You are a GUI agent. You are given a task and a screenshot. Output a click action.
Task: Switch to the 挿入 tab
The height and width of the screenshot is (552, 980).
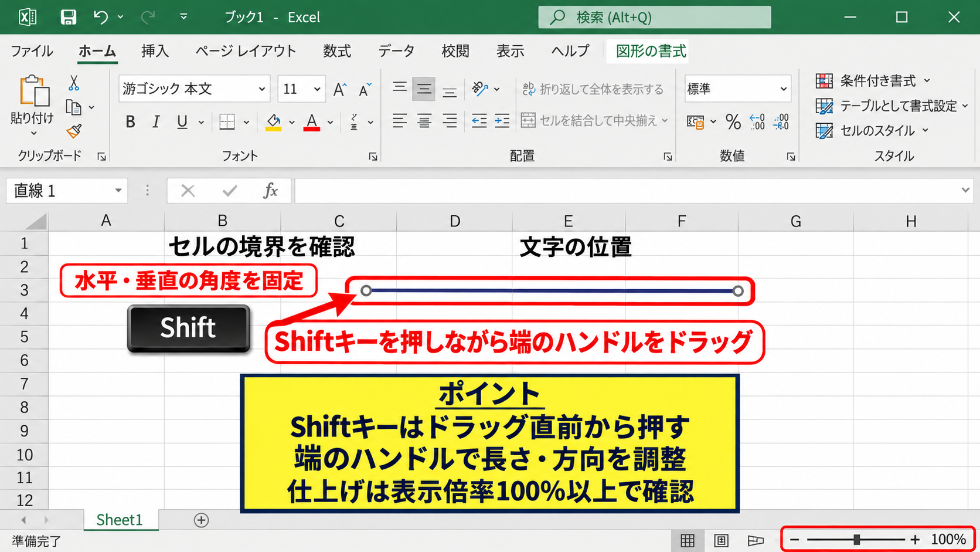pyautogui.click(x=155, y=51)
